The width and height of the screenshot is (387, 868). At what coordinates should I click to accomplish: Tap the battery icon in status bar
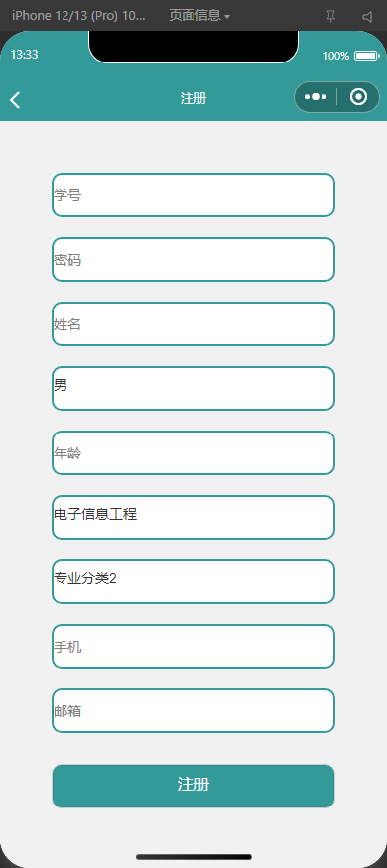coord(366,56)
